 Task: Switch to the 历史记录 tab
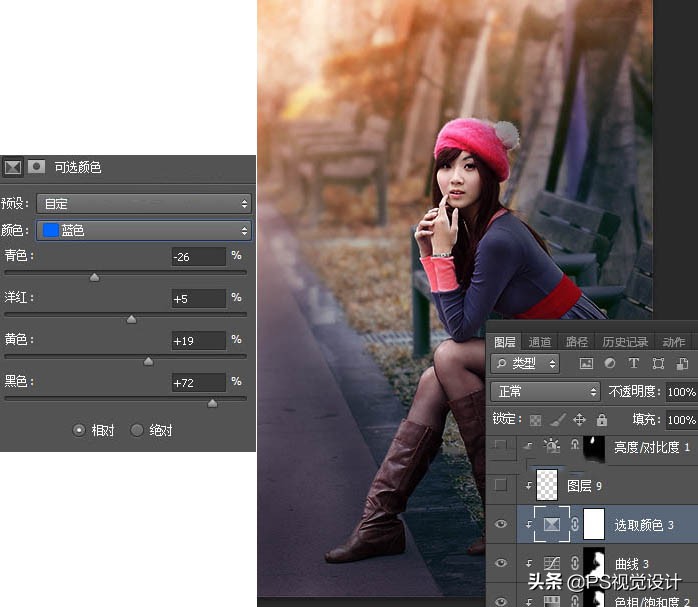[x=625, y=342]
